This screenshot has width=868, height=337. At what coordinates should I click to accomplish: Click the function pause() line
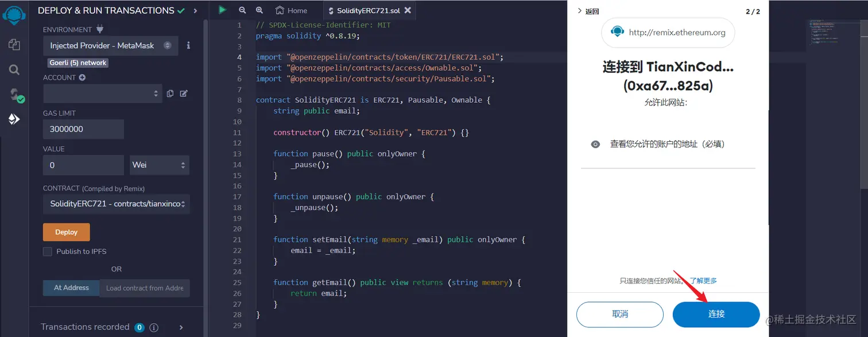[349, 153]
